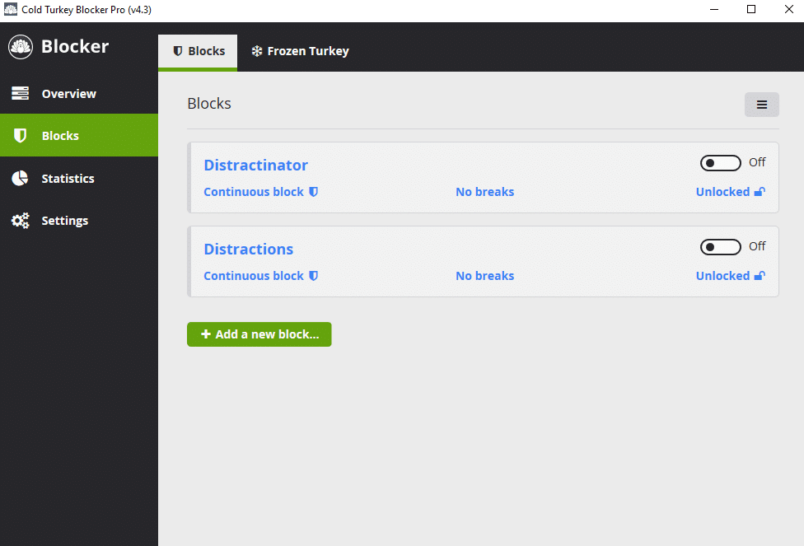The height and width of the screenshot is (546, 804).
Task: Select Blocks in the sidebar
Action: pyautogui.click(x=79, y=135)
